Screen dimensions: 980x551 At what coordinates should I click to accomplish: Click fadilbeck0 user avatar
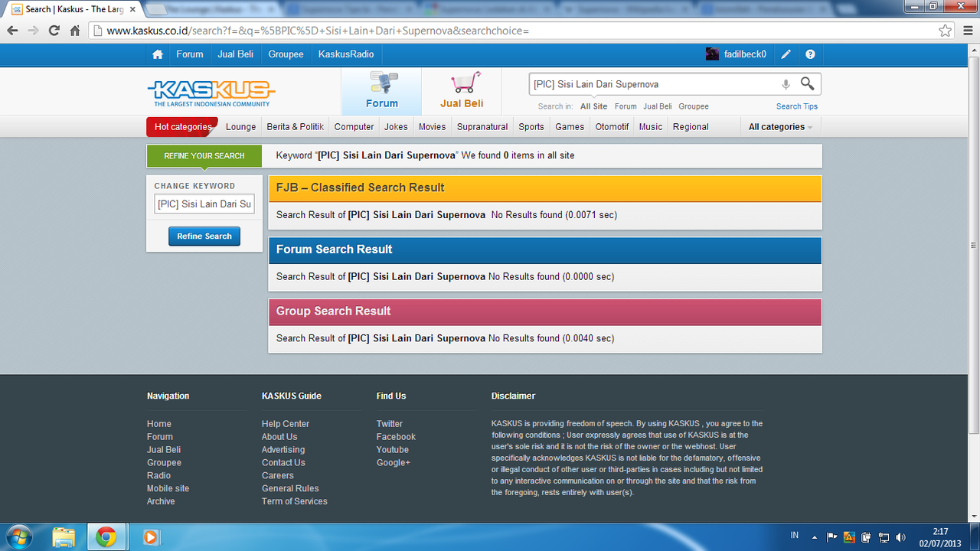pos(712,54)
